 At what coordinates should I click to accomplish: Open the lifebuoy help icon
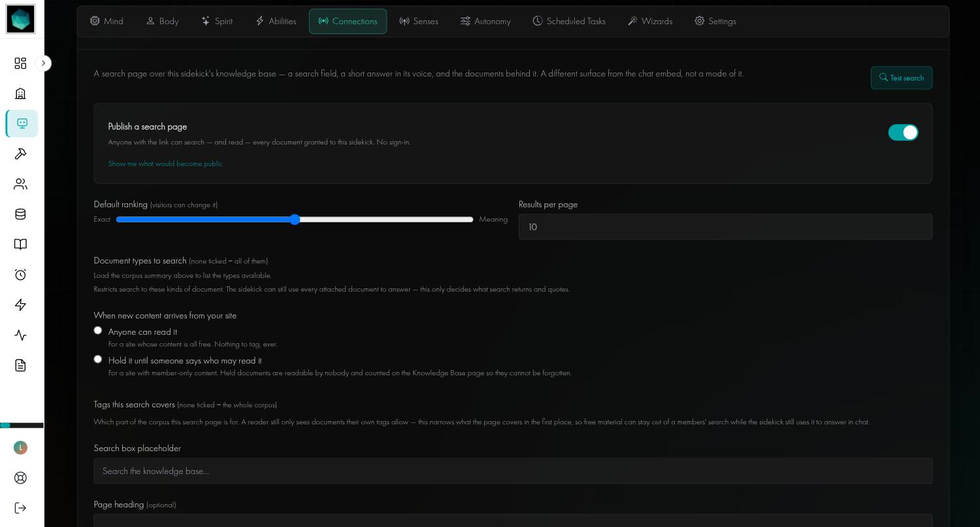(x=20, y=478)
